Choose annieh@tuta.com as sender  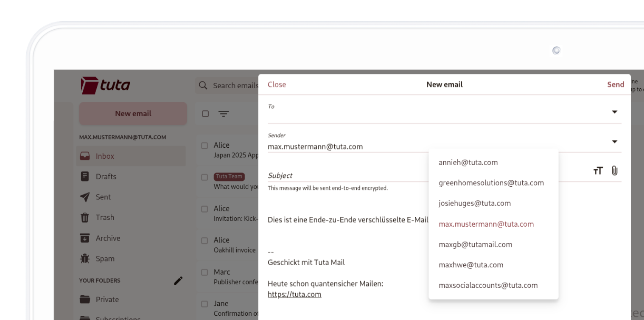coord(493,163)
